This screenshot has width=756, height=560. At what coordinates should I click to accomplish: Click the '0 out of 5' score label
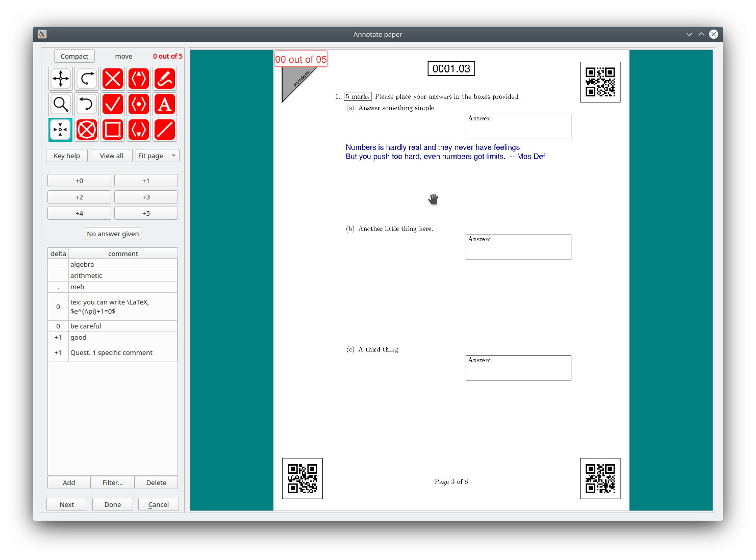[x=168, y=56]
